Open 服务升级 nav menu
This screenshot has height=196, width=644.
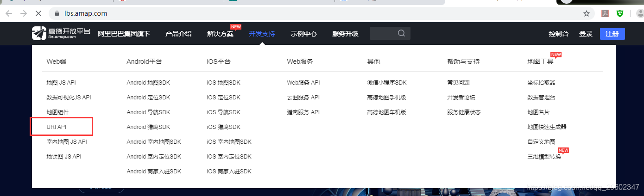tap(345, 34)
